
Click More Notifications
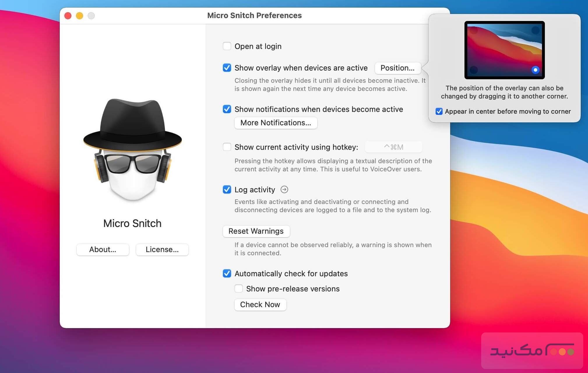[276, 123]
